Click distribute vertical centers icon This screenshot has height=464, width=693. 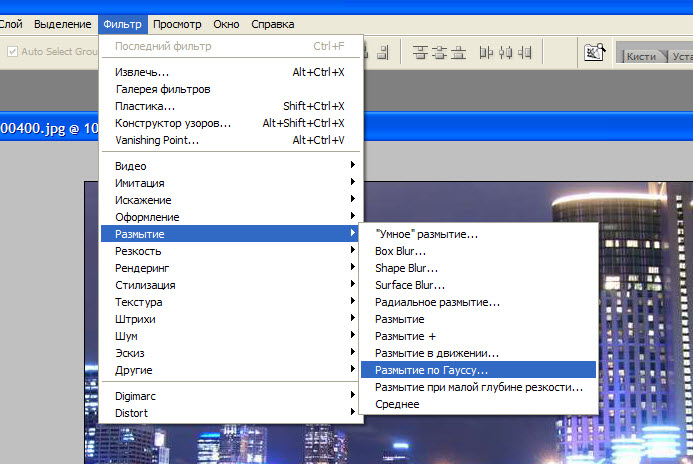439,53
